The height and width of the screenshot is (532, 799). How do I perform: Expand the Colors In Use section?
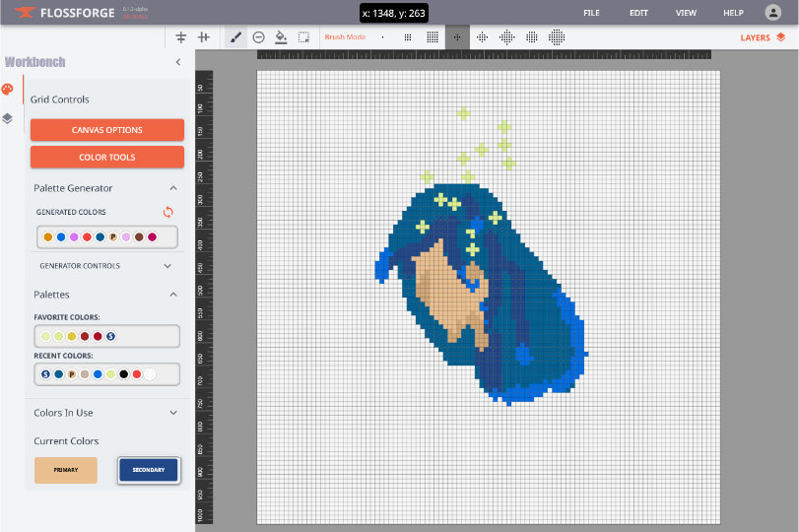pyautogui.click(x=173, y=413)
